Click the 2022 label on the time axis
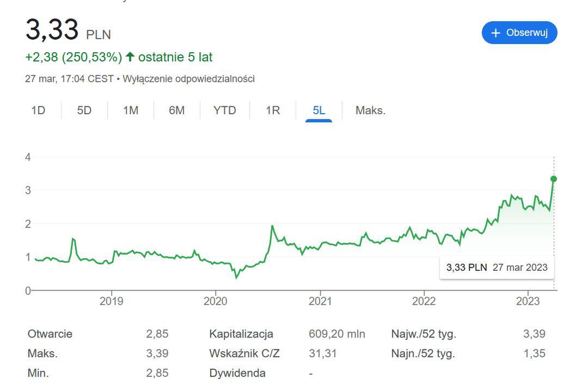 tap(424, 301)
